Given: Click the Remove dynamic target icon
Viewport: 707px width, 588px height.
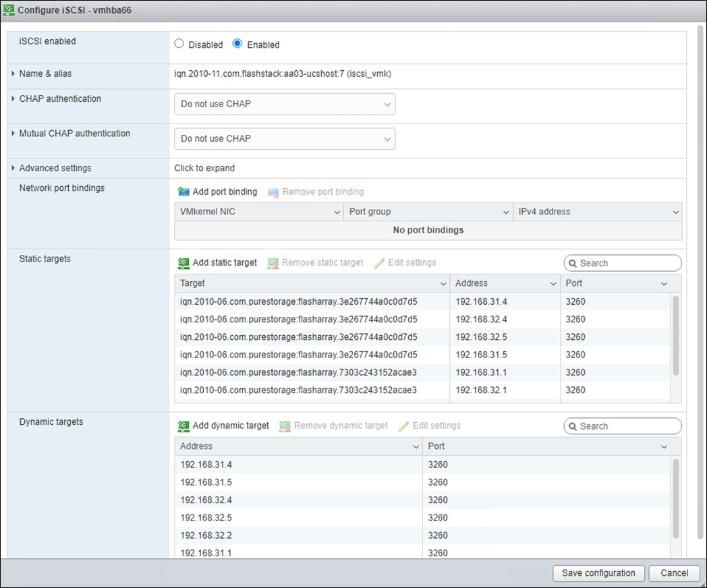Looking at the screenshot, I should coord(284,425).
